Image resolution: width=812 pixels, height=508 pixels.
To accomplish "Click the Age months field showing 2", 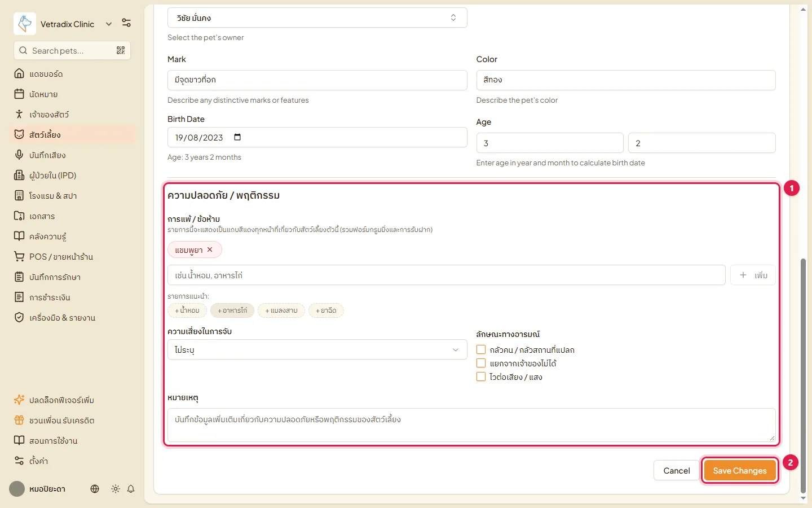I will pyautogui.click(x=701, y=143).
